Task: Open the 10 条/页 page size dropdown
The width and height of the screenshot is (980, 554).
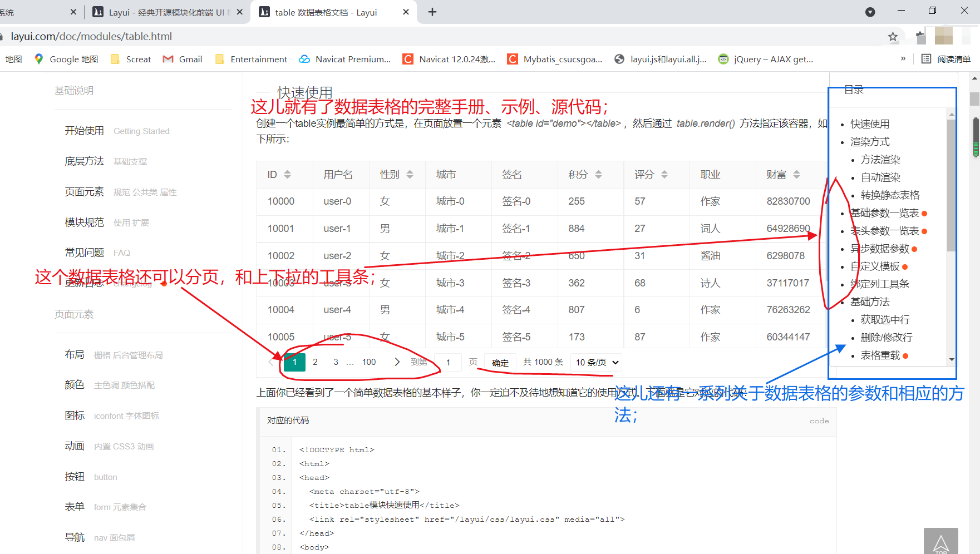Action: [595, 362]
